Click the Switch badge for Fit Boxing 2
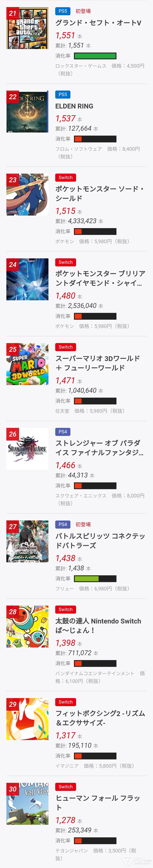 66,702
